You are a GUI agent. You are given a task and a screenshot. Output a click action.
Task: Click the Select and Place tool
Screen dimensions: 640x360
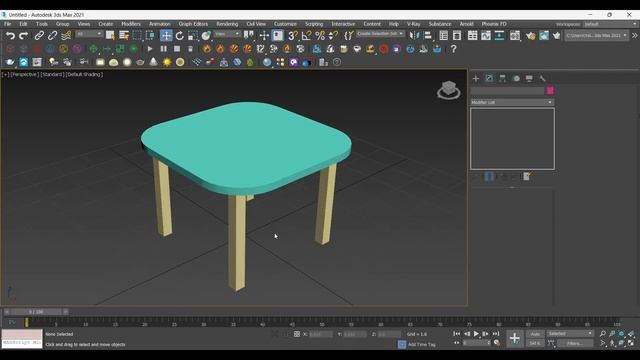[206, 36]
